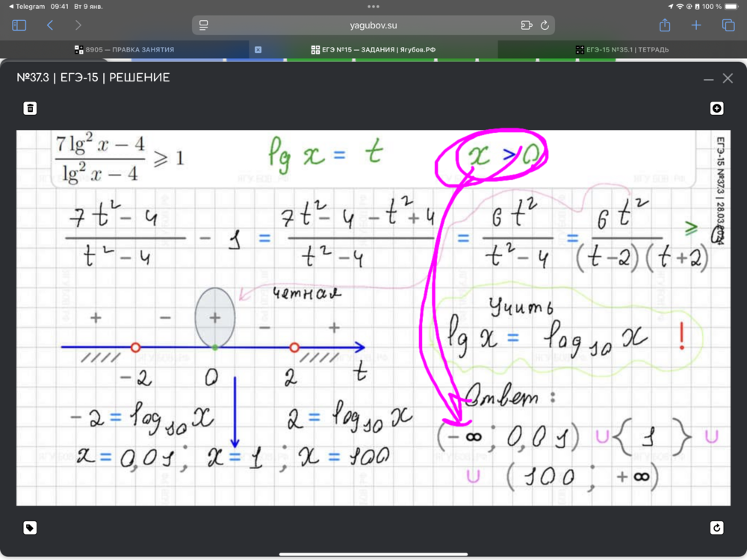The height and width of the screenshot is (560, 747).
Task: Close the №37.3 solution panel
Action: click(x=728, y=78)
